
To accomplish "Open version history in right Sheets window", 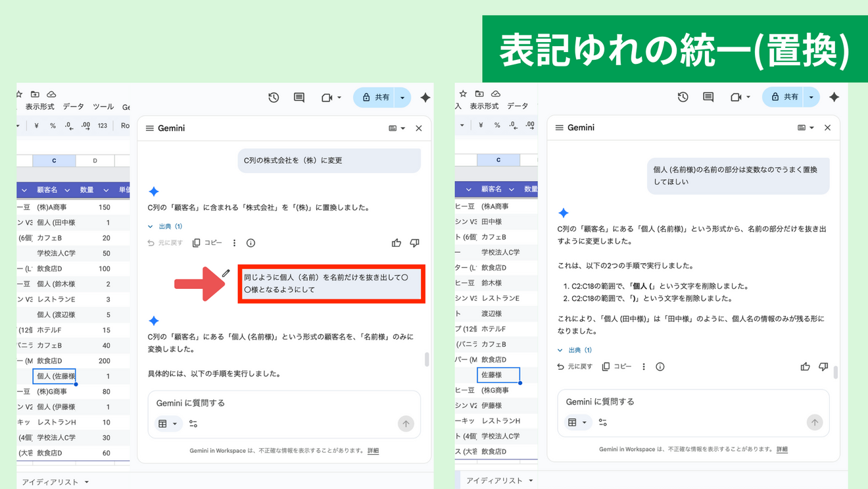I will 683,97.
